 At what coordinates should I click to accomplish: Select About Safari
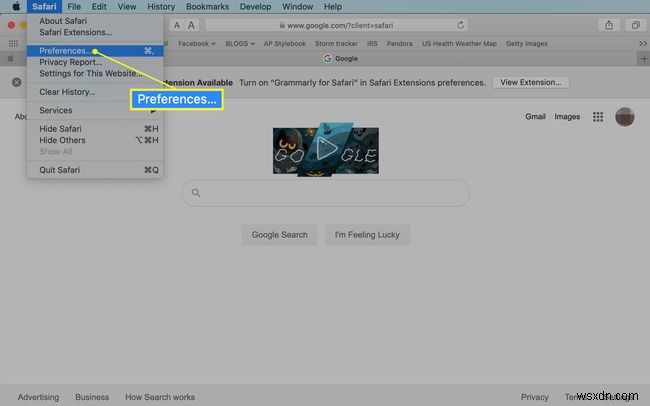coord(95,21)
